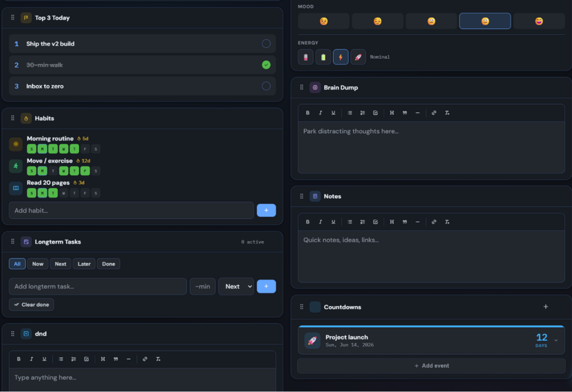Screen dimensions: 572x392
Task: Toggle bold in Notes toolbar
Action: tap(307, 222)
